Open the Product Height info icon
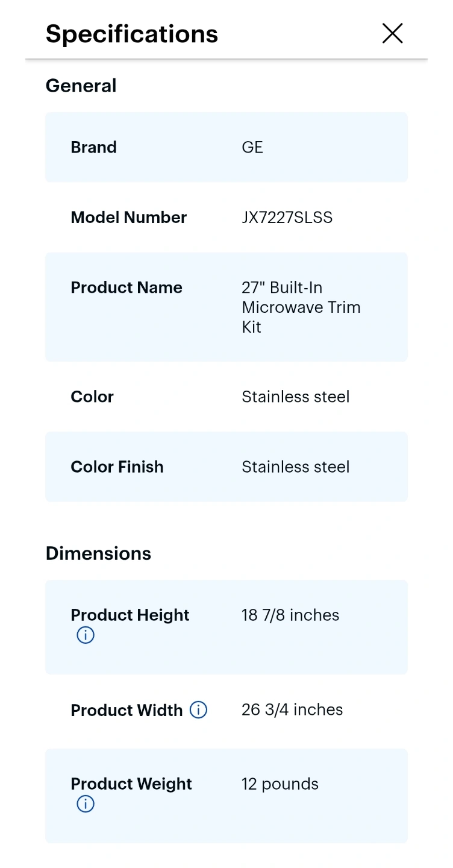This screenshot has height=868, width=453. pyautogui.click(x=86, y=635)
